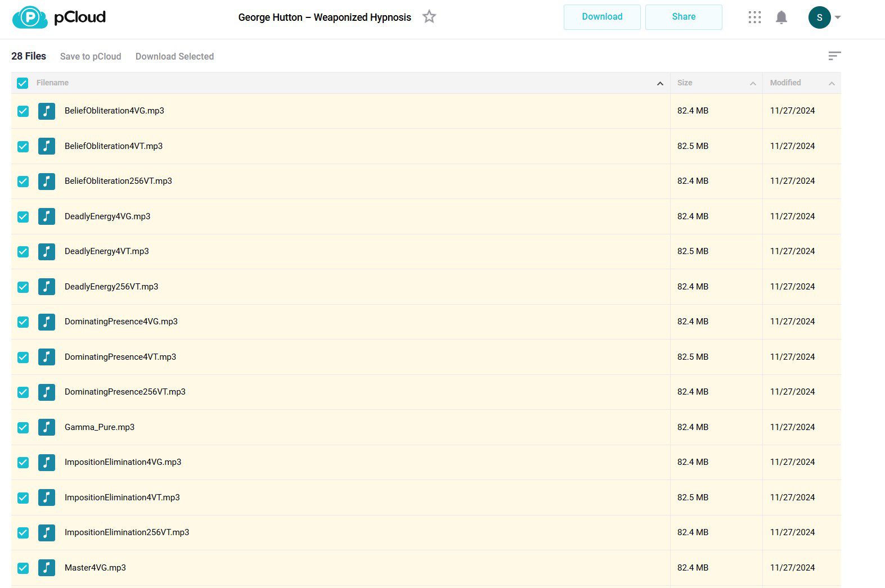The width and height of the screenshot is (885, 588).
Task: Click music icon for DominatingPresence4VT.mp3
Action: point(47,357)
